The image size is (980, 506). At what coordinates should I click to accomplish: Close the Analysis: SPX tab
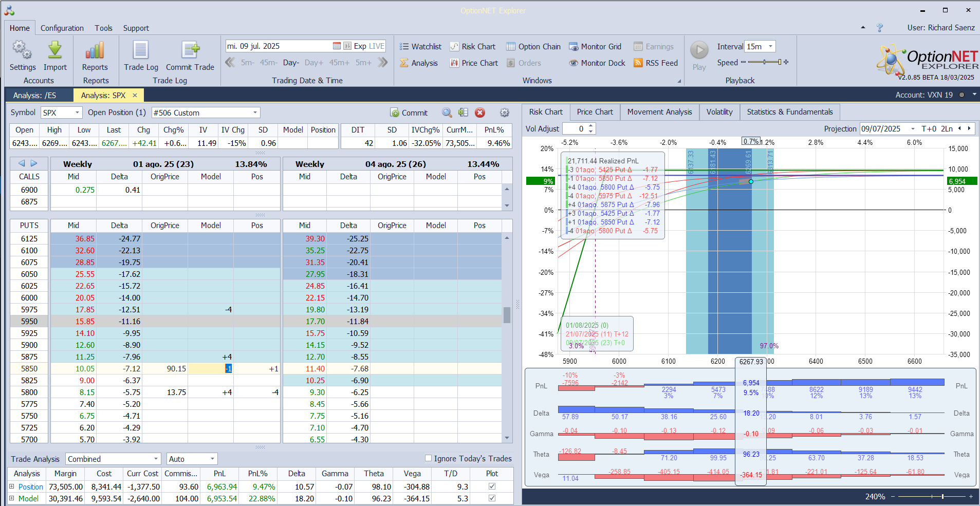135,96
